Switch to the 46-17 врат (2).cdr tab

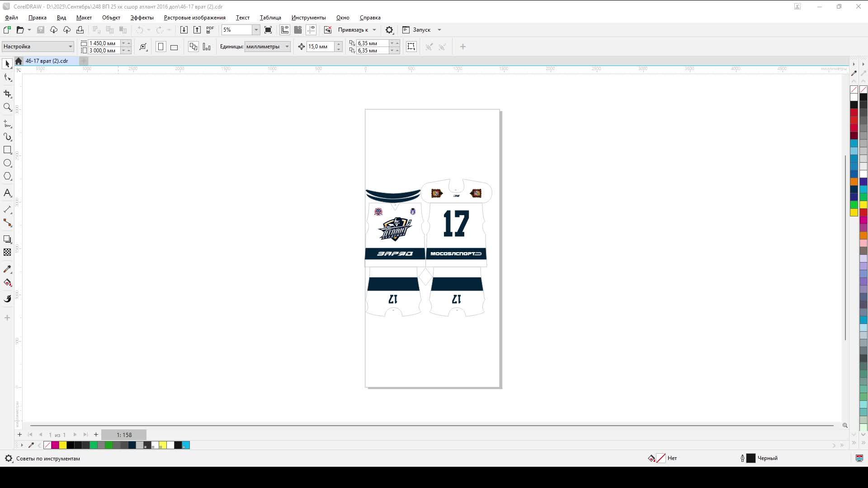47,61
